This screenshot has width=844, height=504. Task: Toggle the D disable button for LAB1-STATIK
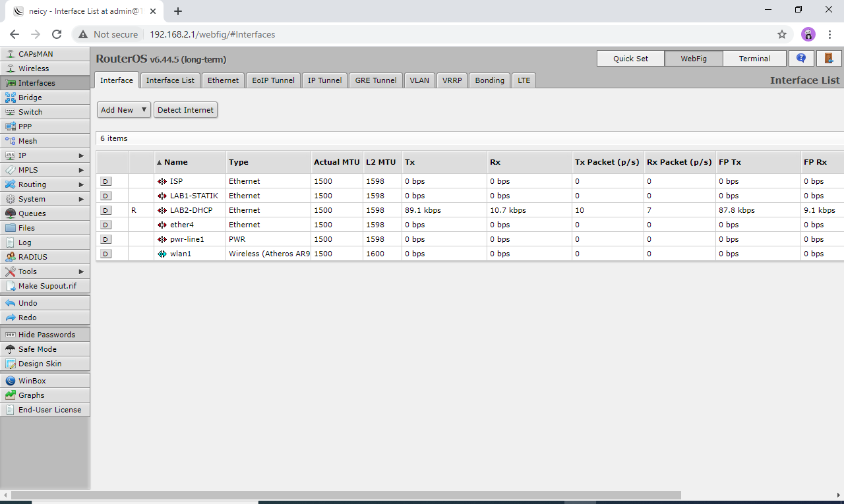click(x=105, y=196)
